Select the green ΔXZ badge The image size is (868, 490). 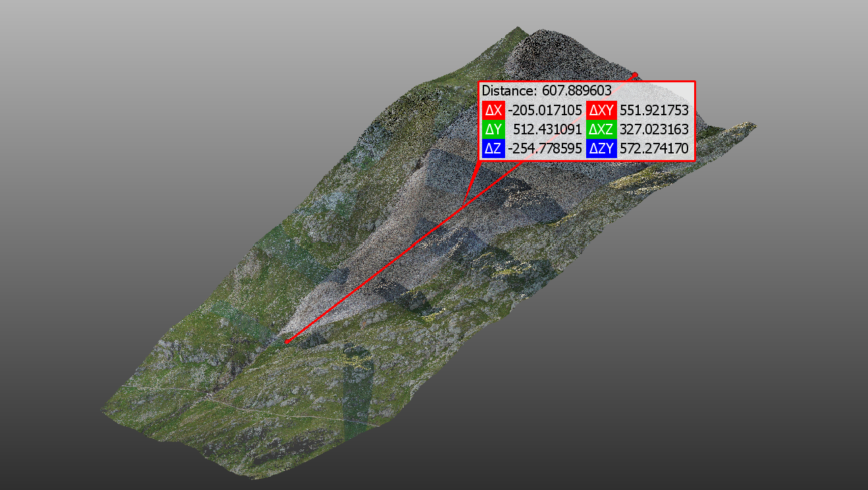click(601, 130)
